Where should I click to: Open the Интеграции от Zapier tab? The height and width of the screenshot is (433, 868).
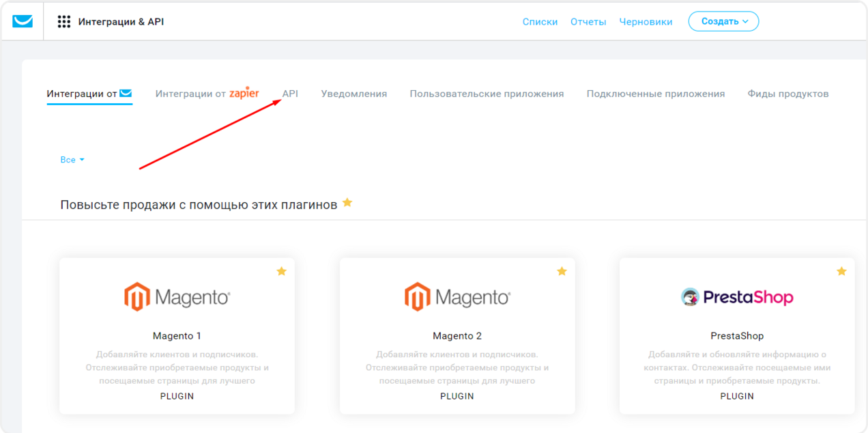(x=207, y=94)
